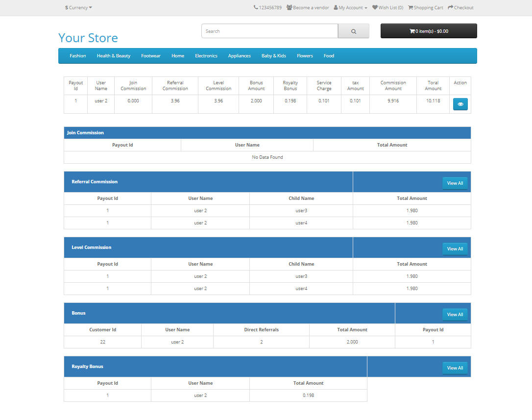Open the Flowers category
This screenshot has width=532, height=420.
[x=305, y=55]
